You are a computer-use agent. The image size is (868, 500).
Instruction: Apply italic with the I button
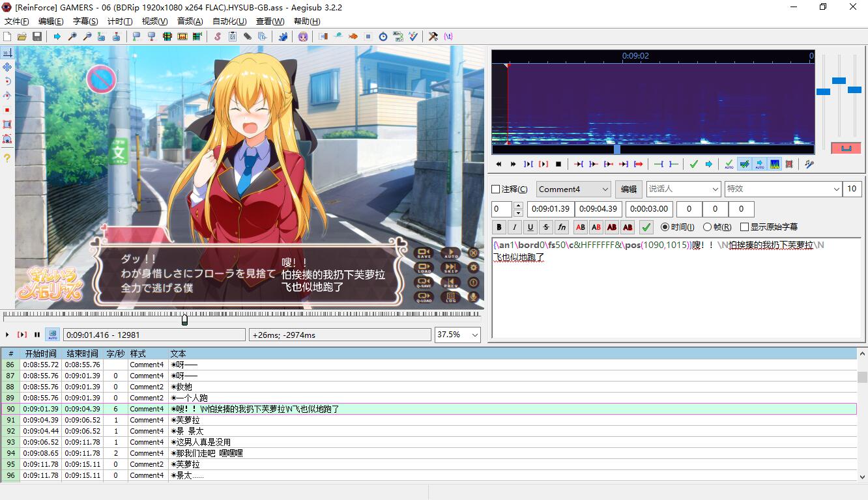point(515,227)
